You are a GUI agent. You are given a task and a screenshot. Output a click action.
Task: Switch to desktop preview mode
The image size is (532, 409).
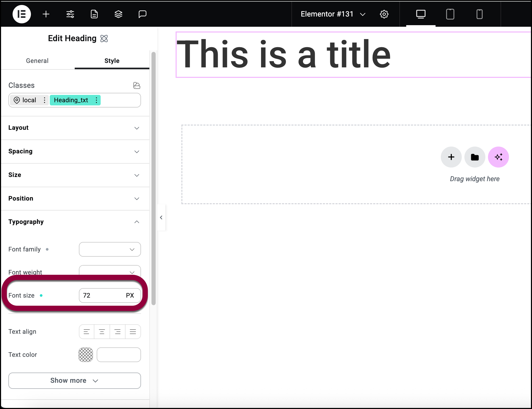click(x=421, y=14)
